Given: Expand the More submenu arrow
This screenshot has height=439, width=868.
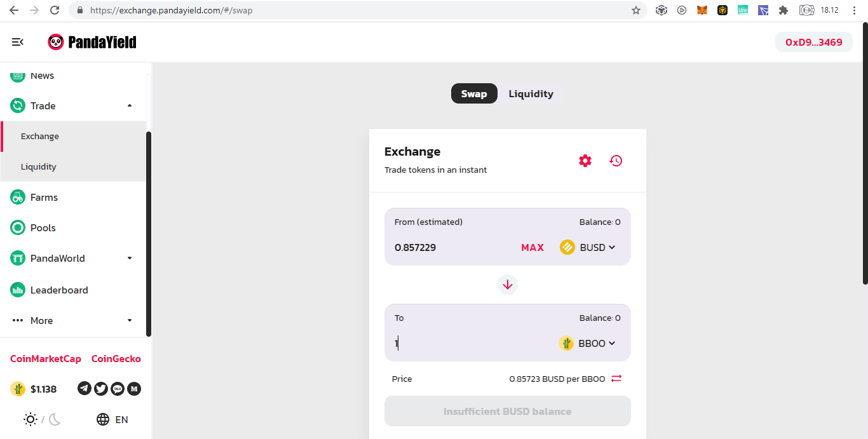Looking at the screenshot, I should point(130,320).
